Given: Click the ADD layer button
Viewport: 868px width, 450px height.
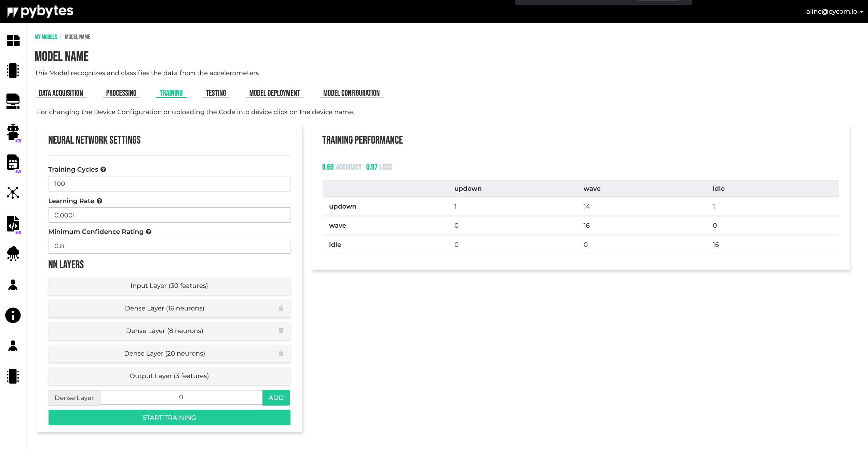Looking at the screenshot, I should (x=276, y=398).
